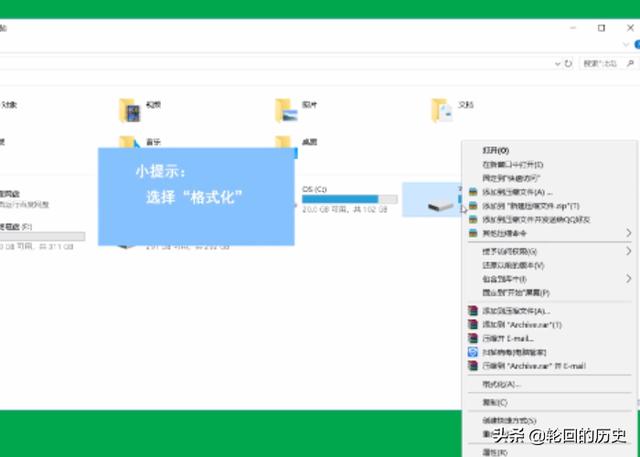Click the OS (C:) drive capacity bar
The image size is (640, 457).
349,200
